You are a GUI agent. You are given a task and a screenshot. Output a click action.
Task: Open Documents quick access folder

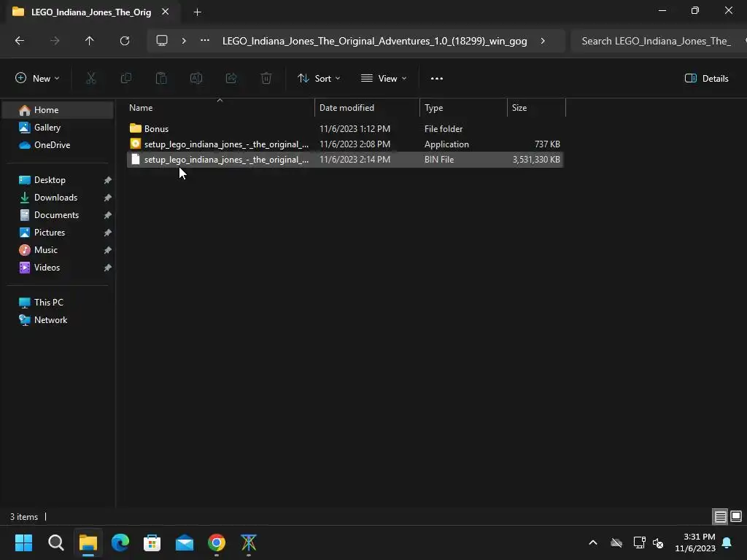pos(58,215)
